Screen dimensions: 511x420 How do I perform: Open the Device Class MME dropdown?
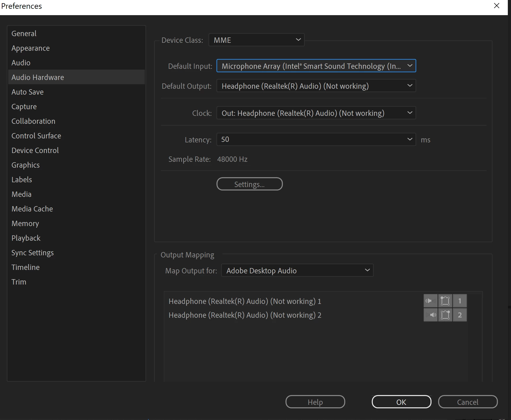point(256,40)
